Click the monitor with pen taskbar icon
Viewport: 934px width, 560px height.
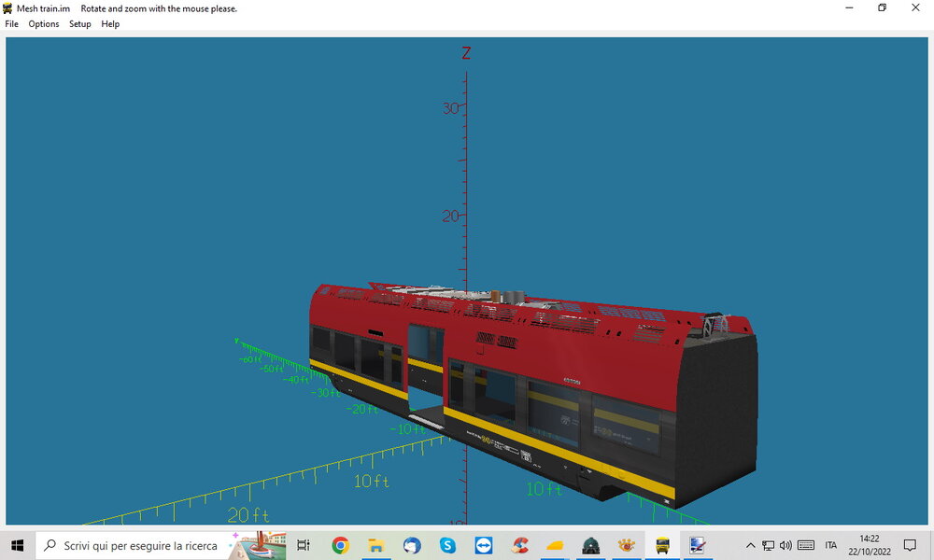click(698, 545)
